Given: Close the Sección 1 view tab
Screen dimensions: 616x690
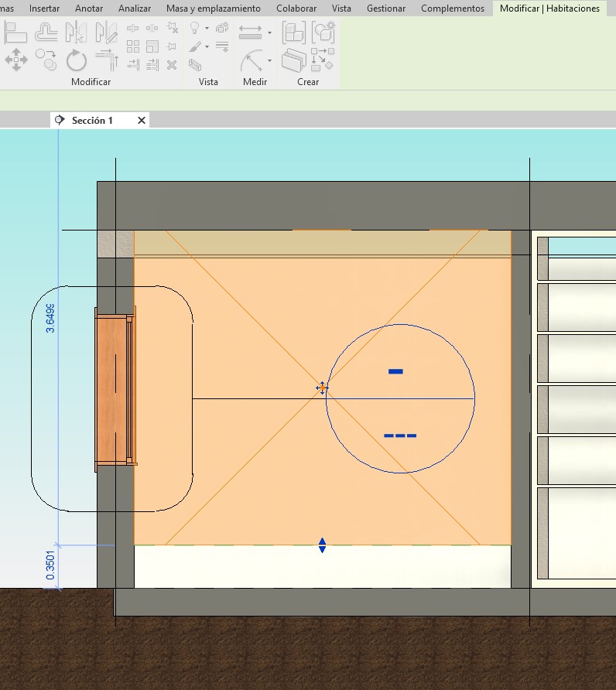Looking at the screenshot, I should pos(141,121).
